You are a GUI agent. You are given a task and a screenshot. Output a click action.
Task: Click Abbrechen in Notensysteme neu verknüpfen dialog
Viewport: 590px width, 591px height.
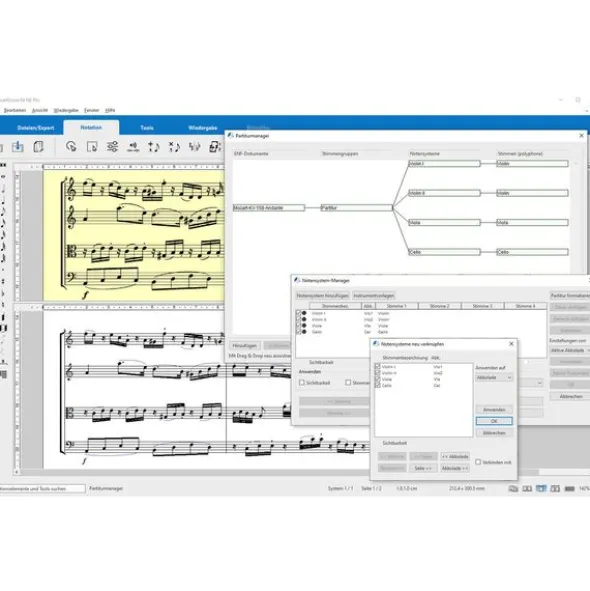pos(494,433)
